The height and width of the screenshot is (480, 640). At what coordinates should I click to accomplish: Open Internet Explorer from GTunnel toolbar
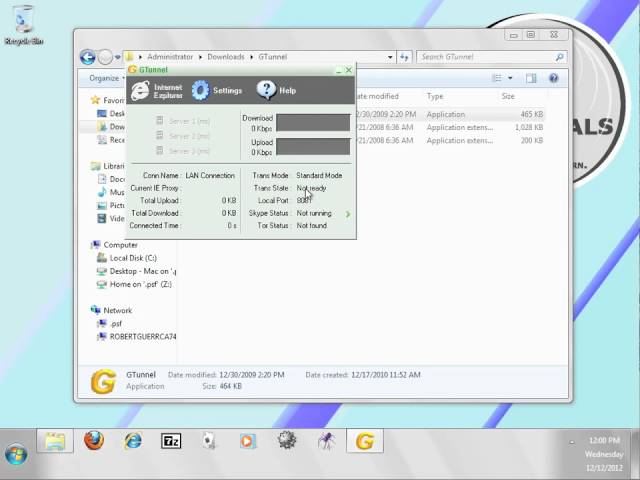157,91
